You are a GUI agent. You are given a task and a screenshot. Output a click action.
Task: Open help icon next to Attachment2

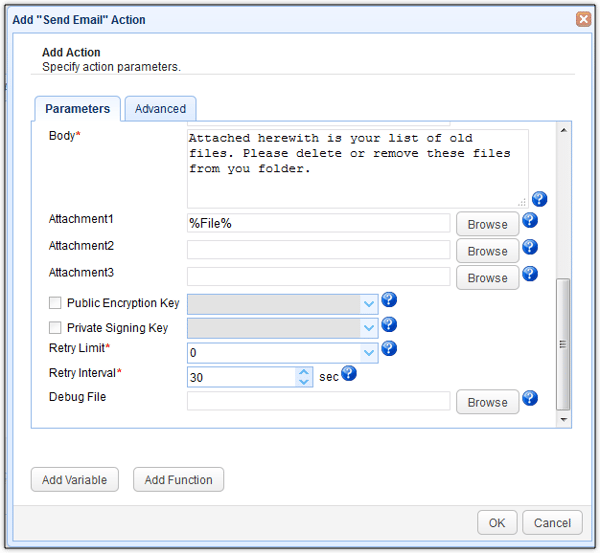pyautogui.click(x=530, y=247)
